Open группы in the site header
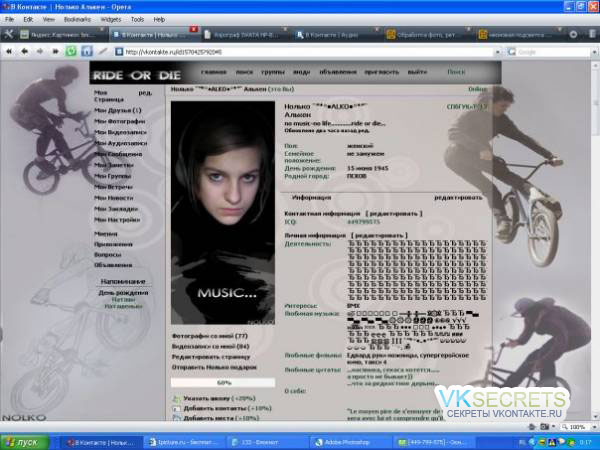The image size is (600, 450). [x=273, y=72]
